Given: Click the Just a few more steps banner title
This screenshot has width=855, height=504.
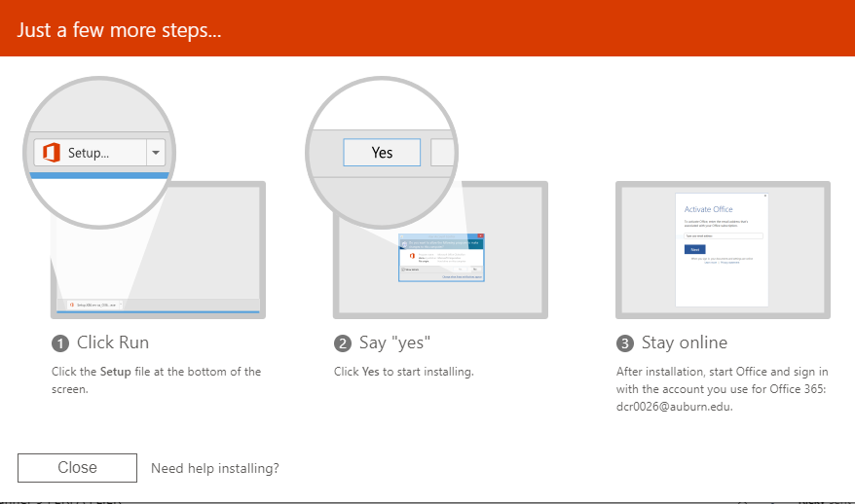Looking at the screenshot, I should (x=119, y=30).
